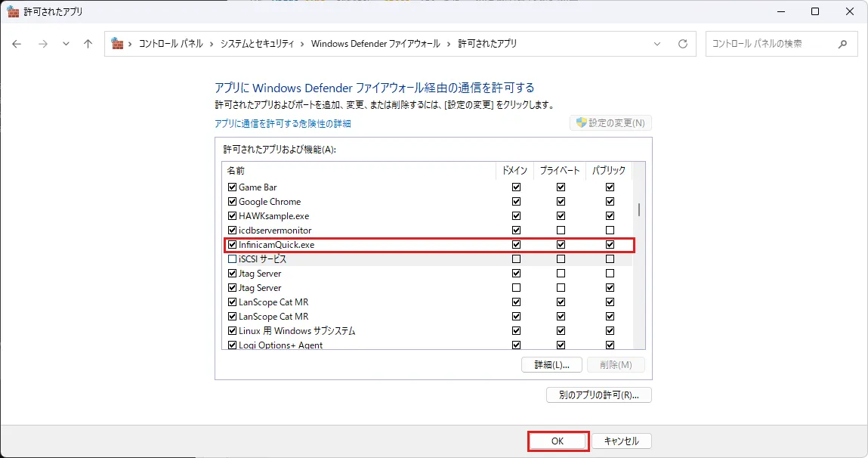The height and width of the screenshot is (458, 868).
Task: Click 設定の変更(N) button
Action: [610, 123]
